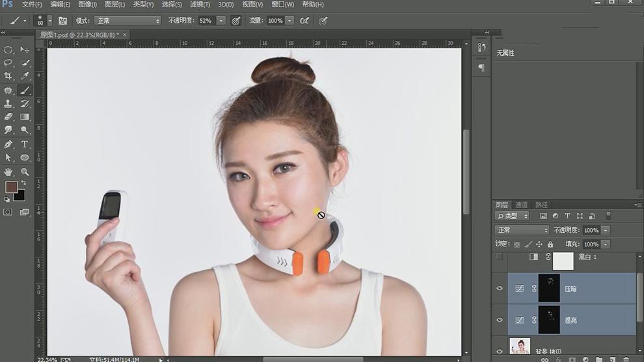
Task: Show the 黑白 1 layer
Action: [500, 257]
